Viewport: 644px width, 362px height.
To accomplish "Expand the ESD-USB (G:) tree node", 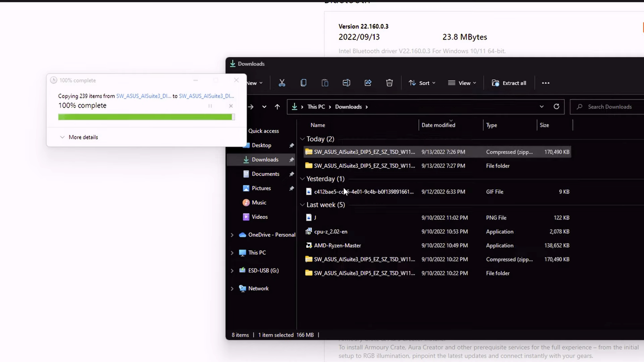I will click(x=232, y=270).
